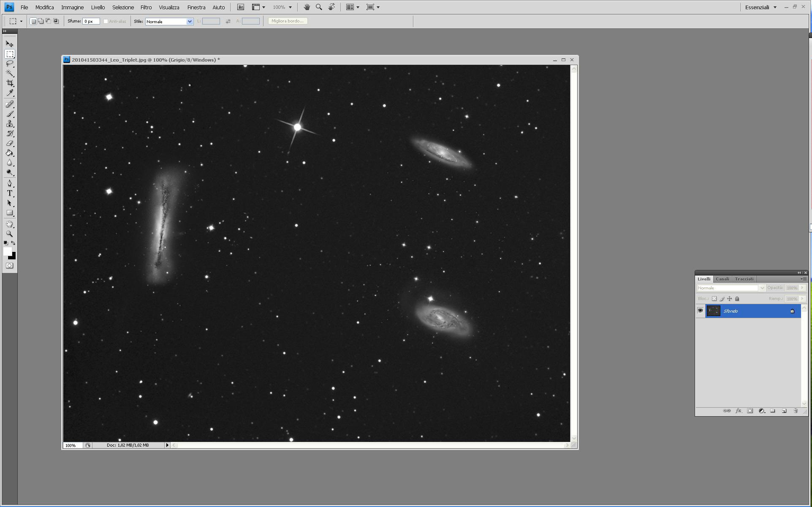The image size is (812, 507).
Task: Click the Rotate View tool in application bar
Action: [x=332, y=7]
